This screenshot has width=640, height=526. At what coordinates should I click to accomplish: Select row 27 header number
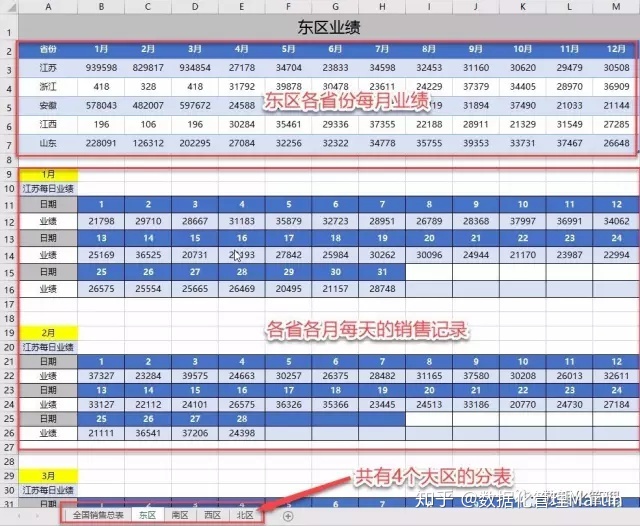click(9, 447)
